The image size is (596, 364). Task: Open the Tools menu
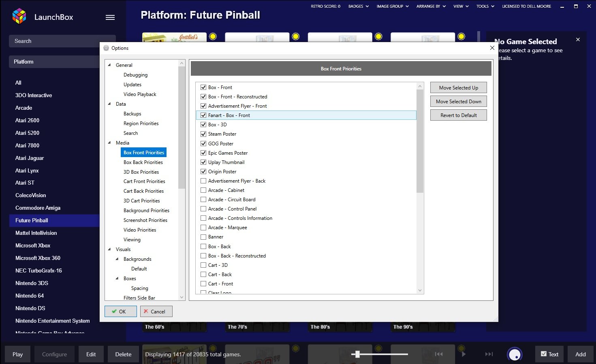click(485, 6)
